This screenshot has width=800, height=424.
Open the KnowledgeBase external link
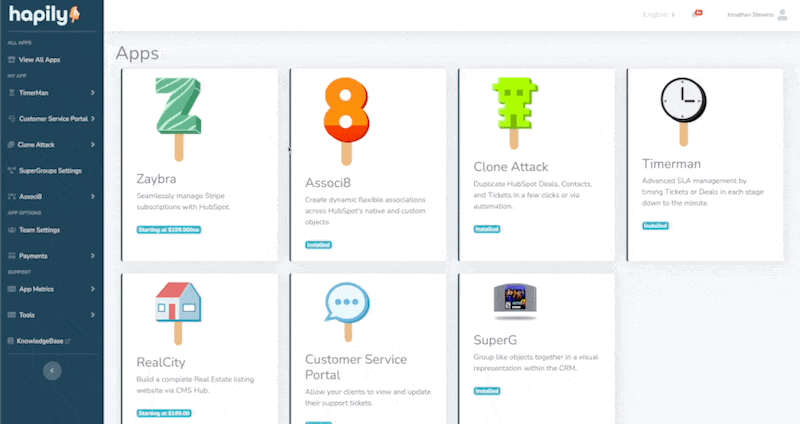pyautogui.click(x=43, y=341)
